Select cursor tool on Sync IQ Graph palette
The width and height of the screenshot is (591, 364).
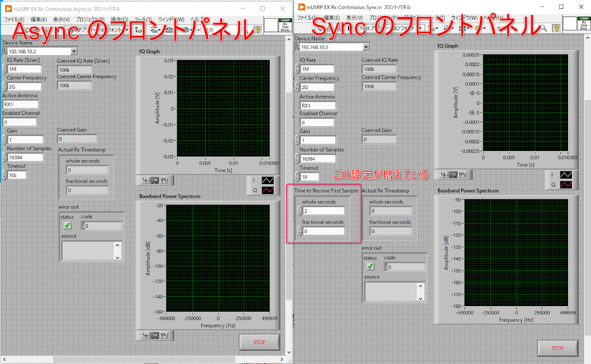(x=444, y=175)
